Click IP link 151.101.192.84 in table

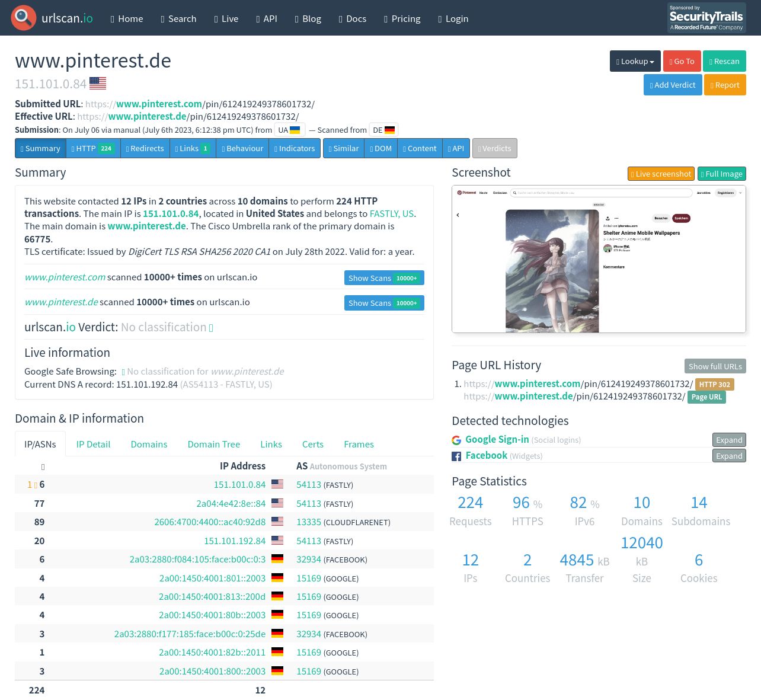[x=235, y=541]
